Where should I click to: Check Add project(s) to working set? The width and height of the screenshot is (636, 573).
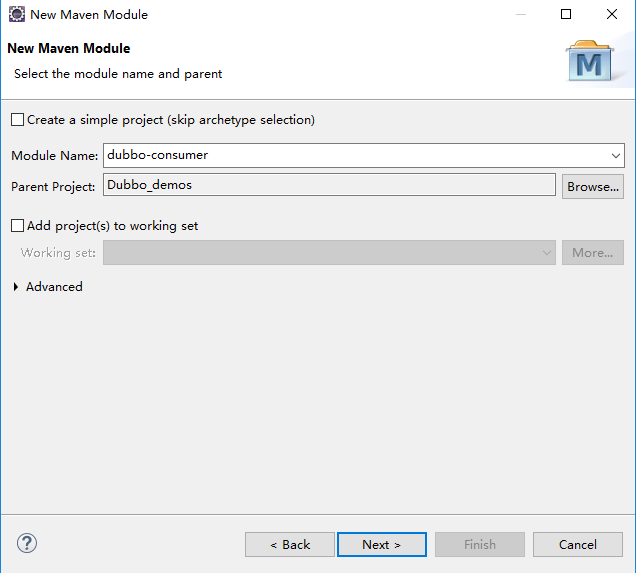pos(17,225)
